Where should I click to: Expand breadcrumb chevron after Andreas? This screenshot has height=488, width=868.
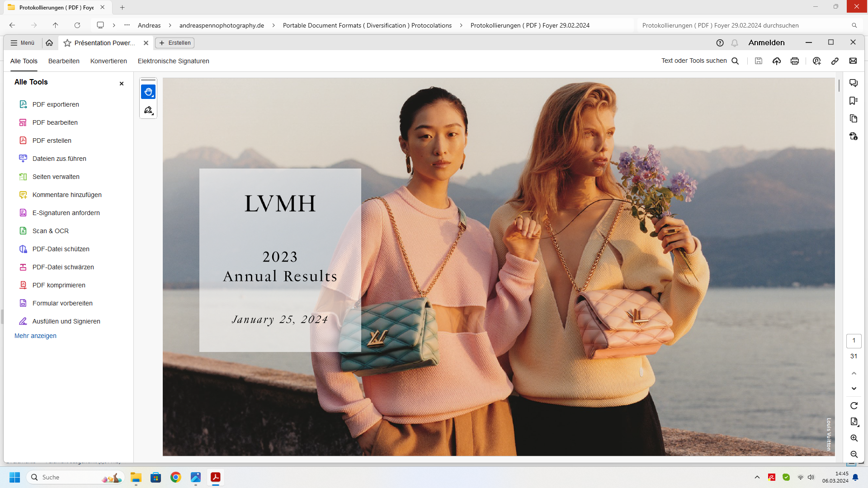pos(170,25)
